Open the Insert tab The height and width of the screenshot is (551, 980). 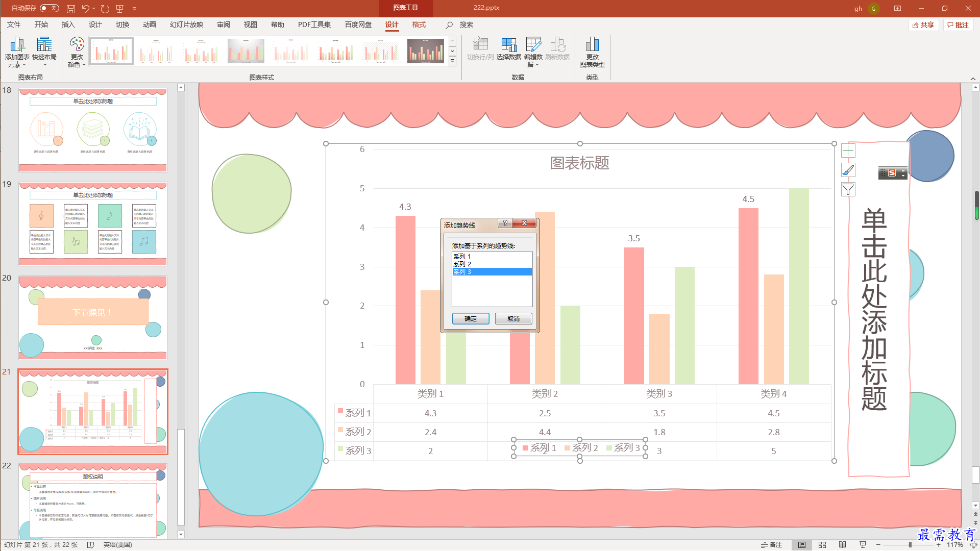[68, 24]
